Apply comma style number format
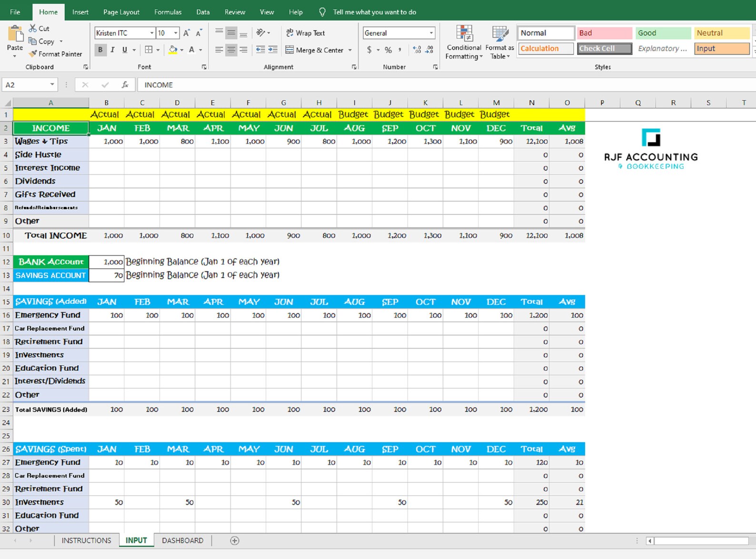This screenshot has width=756, height=559. point(400,50)
